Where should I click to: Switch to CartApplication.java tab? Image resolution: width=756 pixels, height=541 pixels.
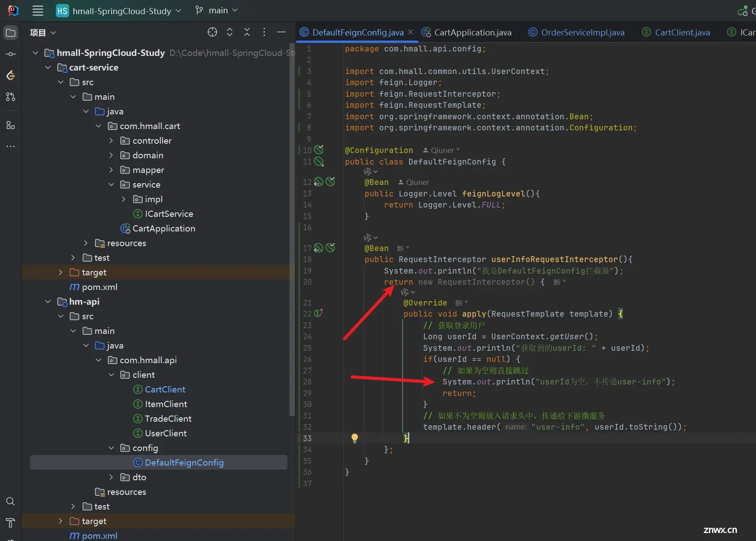click(466, 32)
